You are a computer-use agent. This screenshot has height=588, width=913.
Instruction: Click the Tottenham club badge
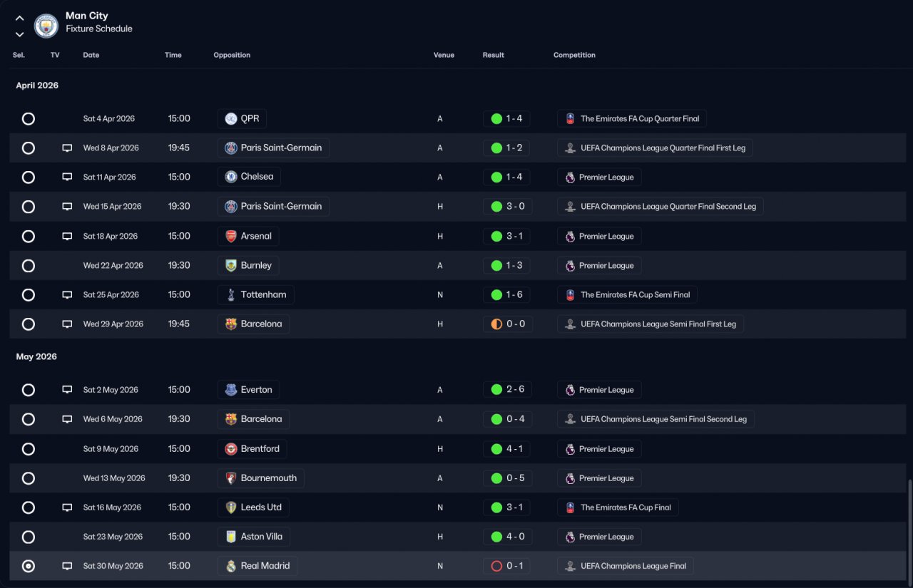pyautogui.click(x=230, y=294)
